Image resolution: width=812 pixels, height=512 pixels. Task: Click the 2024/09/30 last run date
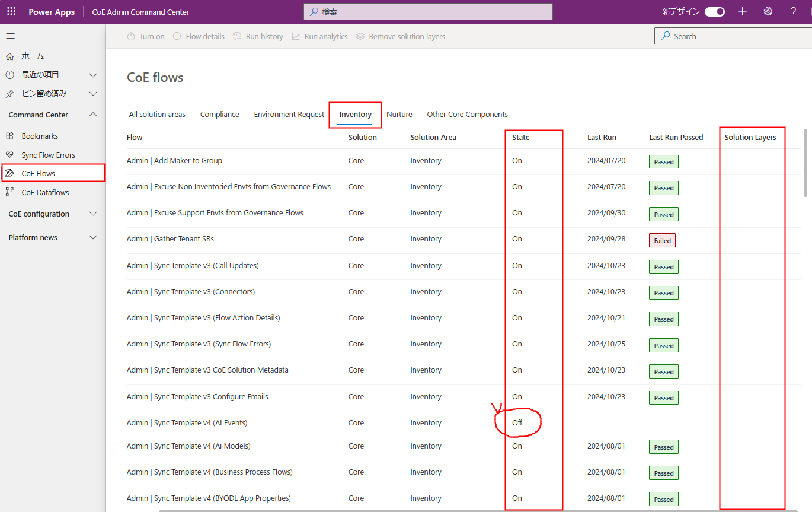(x=606, y=212)
